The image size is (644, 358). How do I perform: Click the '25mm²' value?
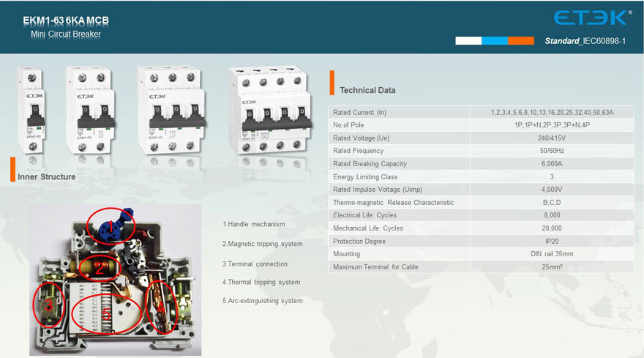(552, 266)
